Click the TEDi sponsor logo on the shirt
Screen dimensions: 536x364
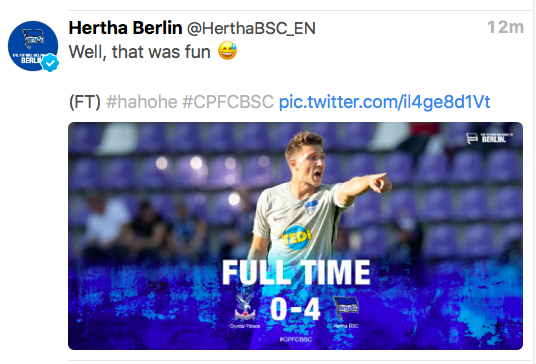coord(297,237)
